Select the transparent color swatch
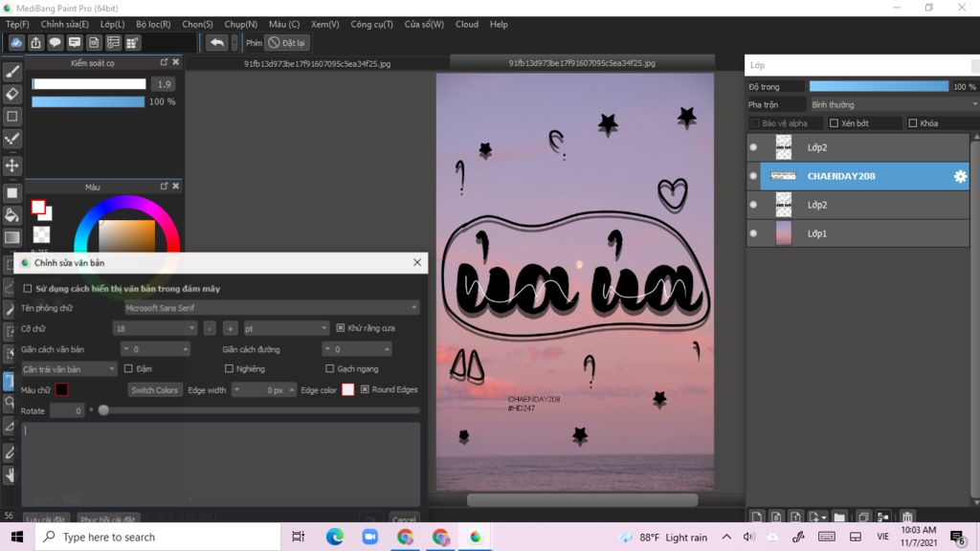The height and width of the screenshot is (551, 980). click(x=41, y=234)
